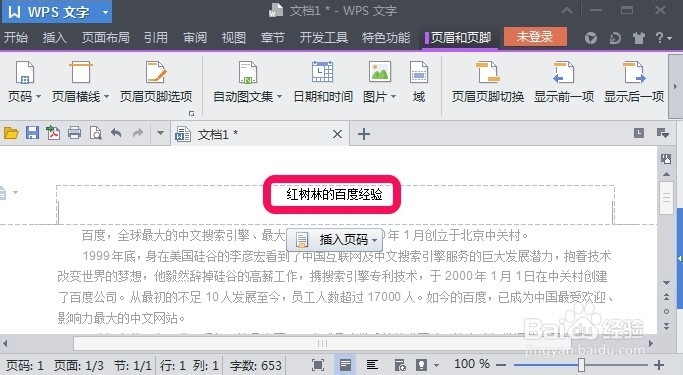Save the document with disk icon
The width and height of the screenshot is (683, 375).
click(33, 133)
